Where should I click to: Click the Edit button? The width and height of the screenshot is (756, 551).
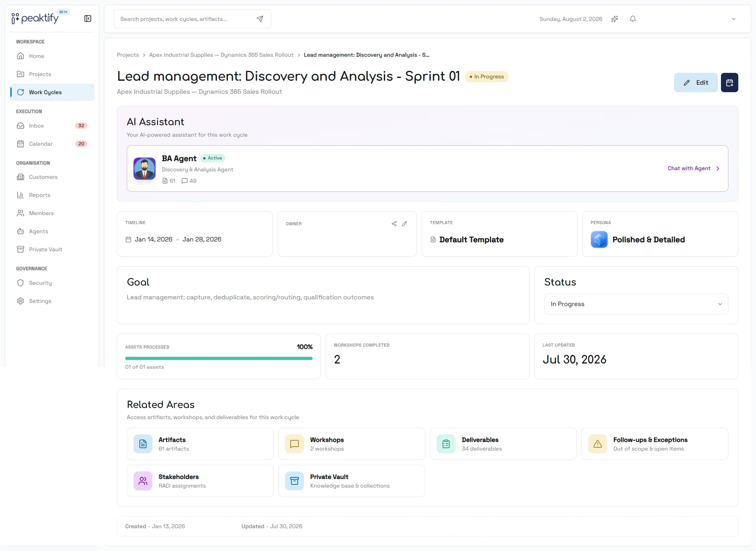click(696, 82)
